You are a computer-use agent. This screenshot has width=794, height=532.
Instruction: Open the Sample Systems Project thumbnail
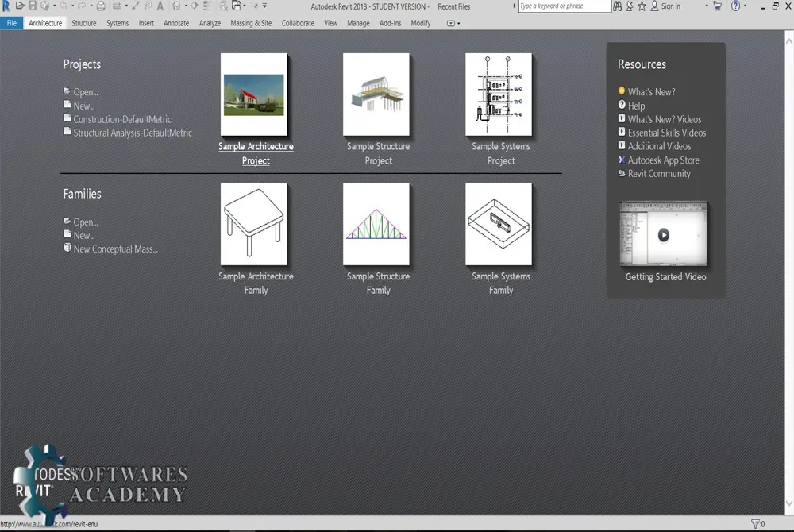click(x=499, y=94)
